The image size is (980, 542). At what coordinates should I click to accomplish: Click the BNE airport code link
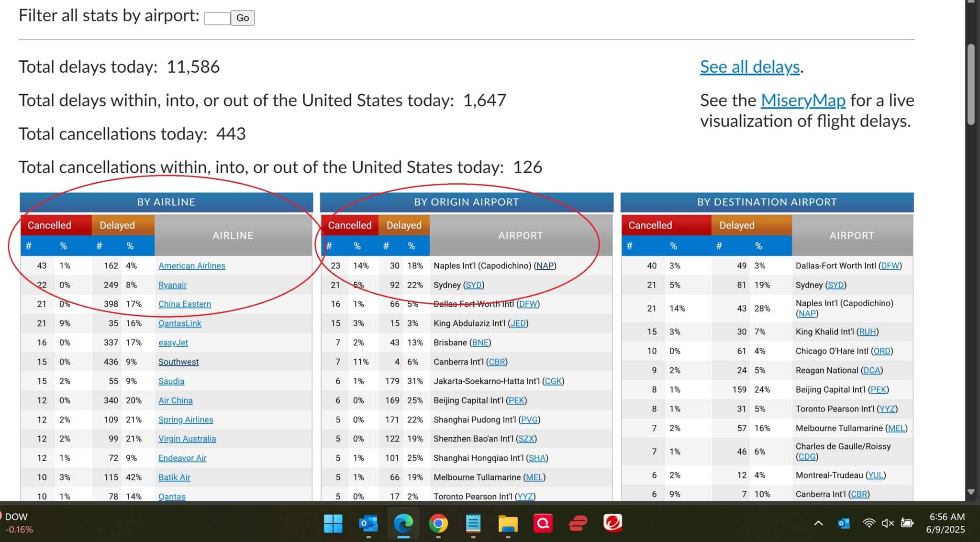480,343
